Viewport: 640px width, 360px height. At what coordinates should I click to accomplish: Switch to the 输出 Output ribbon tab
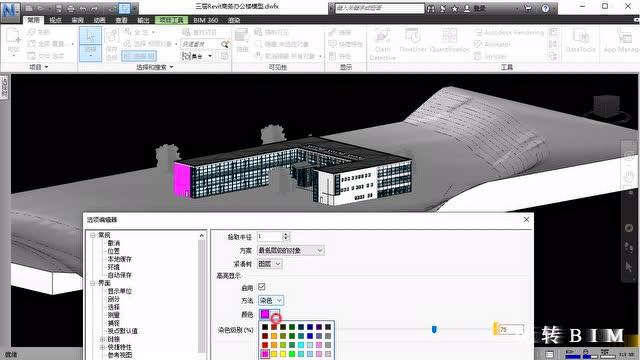tap(143, 20)
